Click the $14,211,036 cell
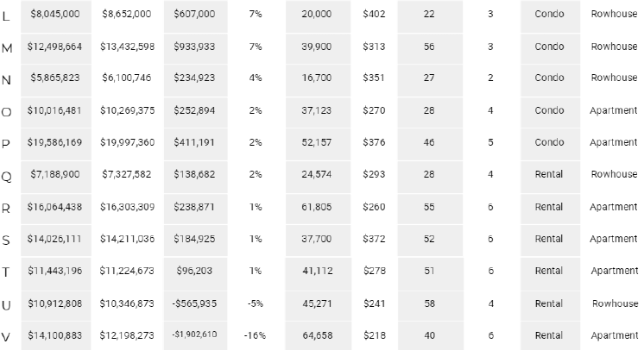 tap(126, 239)
